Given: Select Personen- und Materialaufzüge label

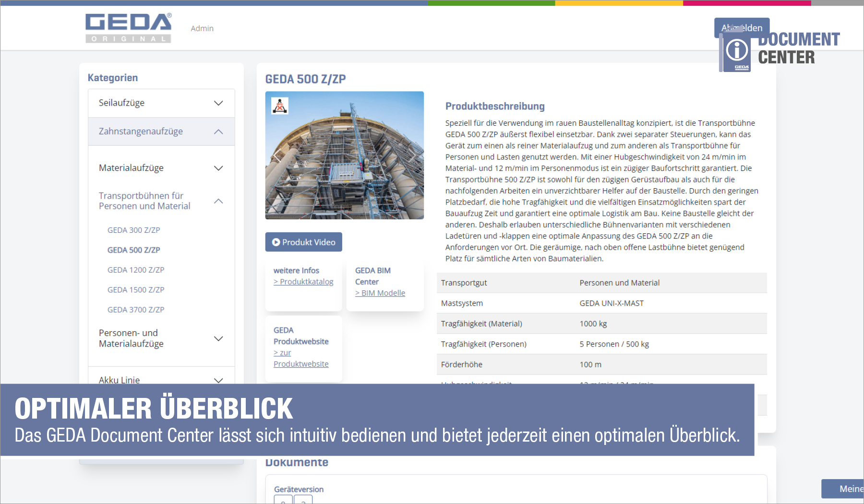Looking at the screenshot, I should (131, 338).
